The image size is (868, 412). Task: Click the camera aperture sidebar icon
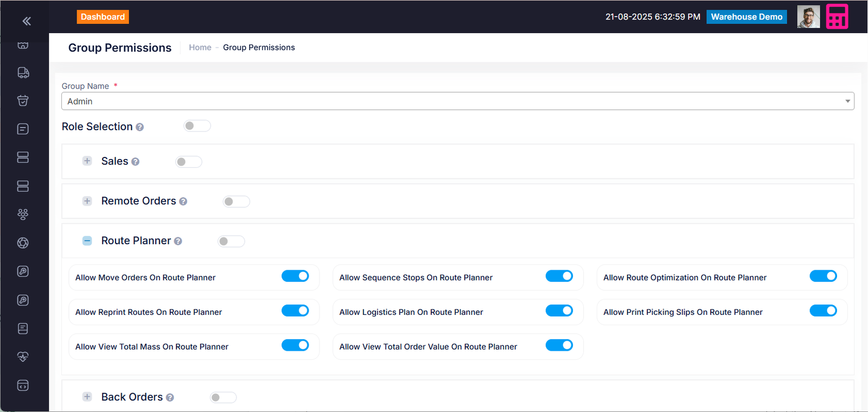23,243
